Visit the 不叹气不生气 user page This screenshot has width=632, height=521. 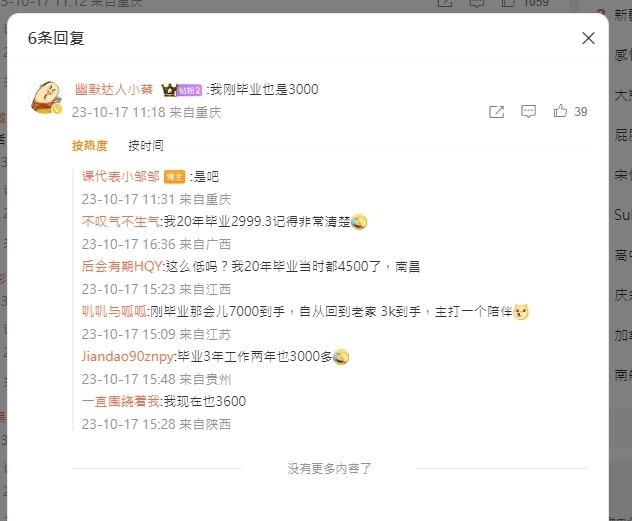pyautogui.click(x=121, y=221)
